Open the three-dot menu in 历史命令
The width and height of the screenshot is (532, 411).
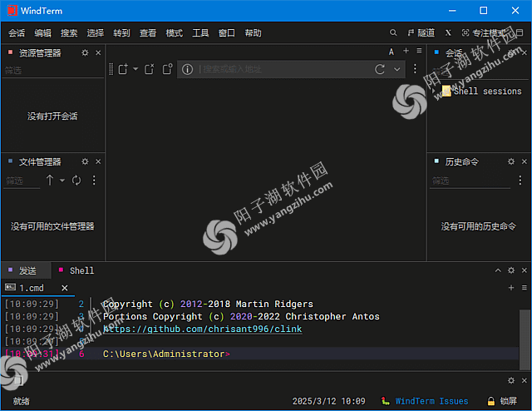pyautogui.click(x=520, y=181)
